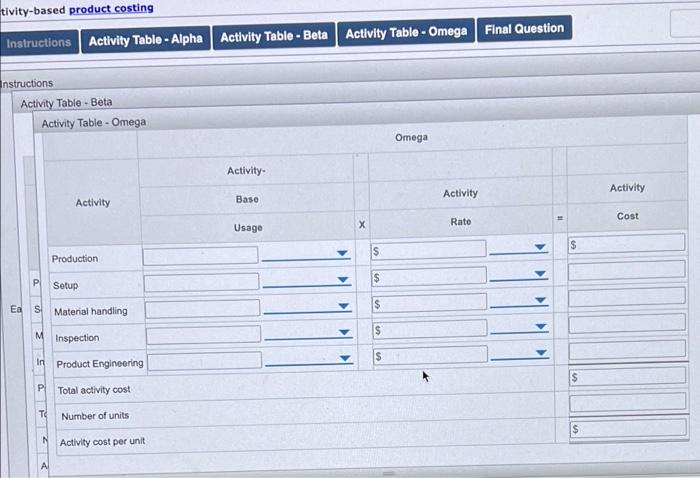Expand Material handling usage dropdown

pos(308,307)
